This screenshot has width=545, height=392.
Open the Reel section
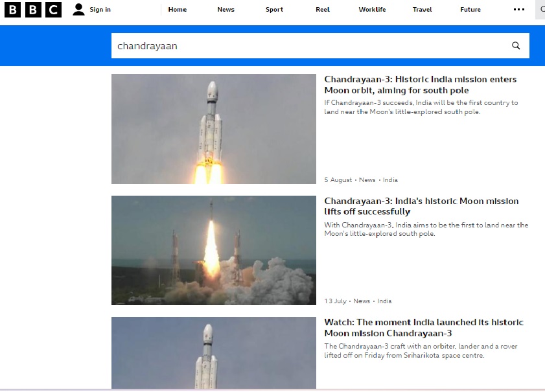pos(322,10)
